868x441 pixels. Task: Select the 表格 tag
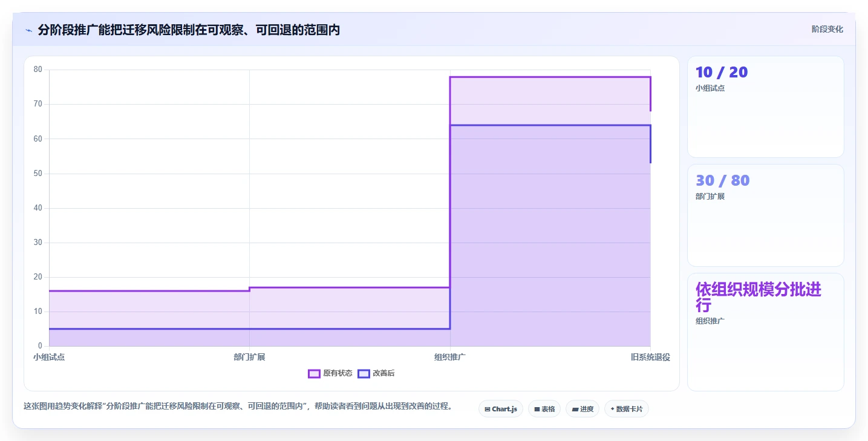coord(544,409)
